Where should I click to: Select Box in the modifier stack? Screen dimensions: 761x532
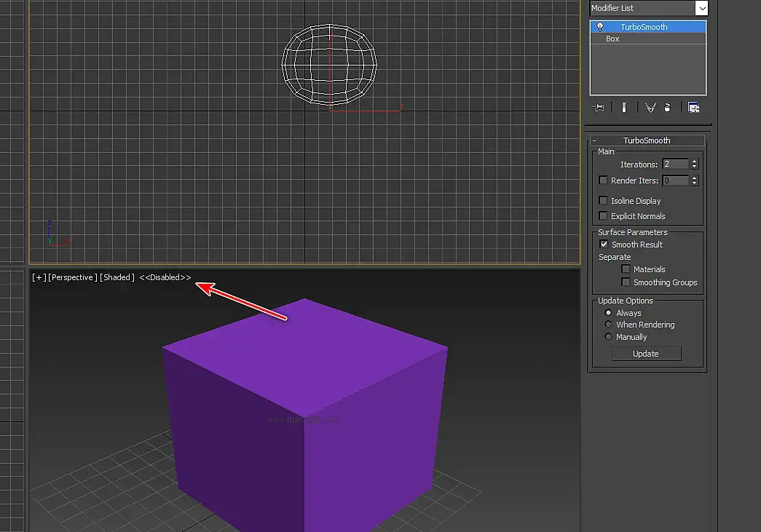[648, 39]
